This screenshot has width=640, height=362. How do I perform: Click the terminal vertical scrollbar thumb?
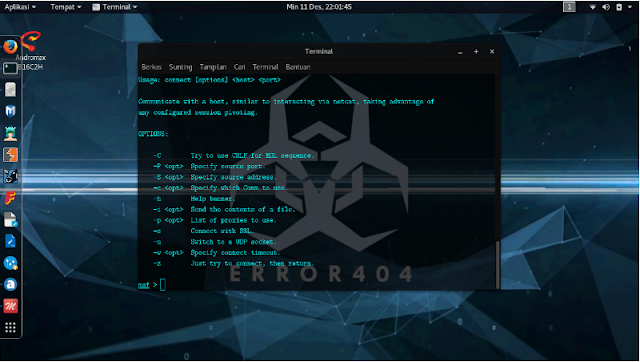point(498,264)
